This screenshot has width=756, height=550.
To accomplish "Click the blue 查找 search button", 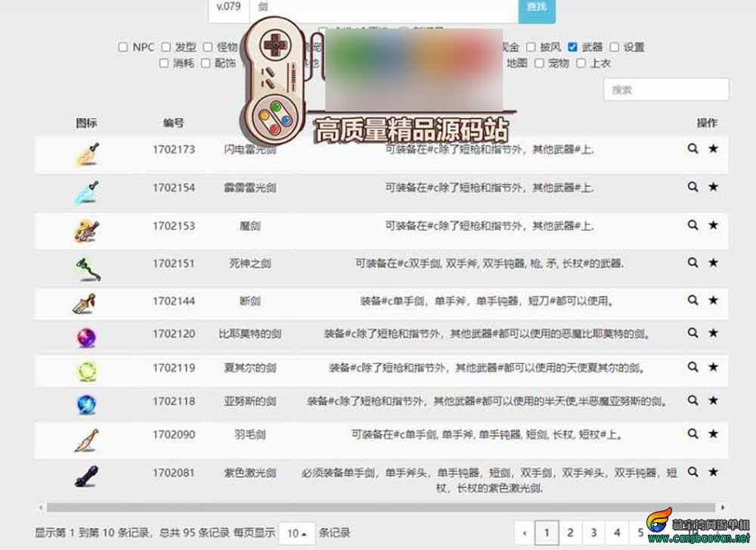I will tap(536, 8).
